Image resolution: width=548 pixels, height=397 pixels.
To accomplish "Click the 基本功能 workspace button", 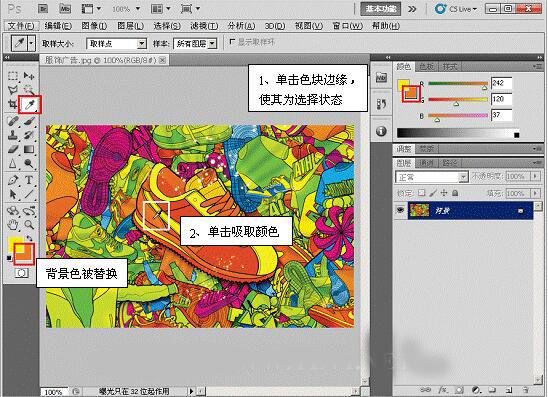I will click(x=381, y=9).
